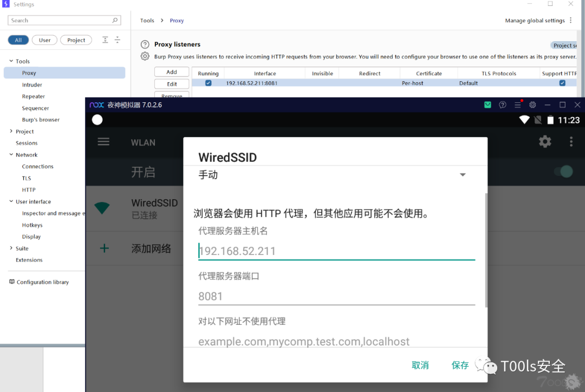
Task: Toggle Support HTTP/2 checkbox for the listener
Action: pos(562,83)
